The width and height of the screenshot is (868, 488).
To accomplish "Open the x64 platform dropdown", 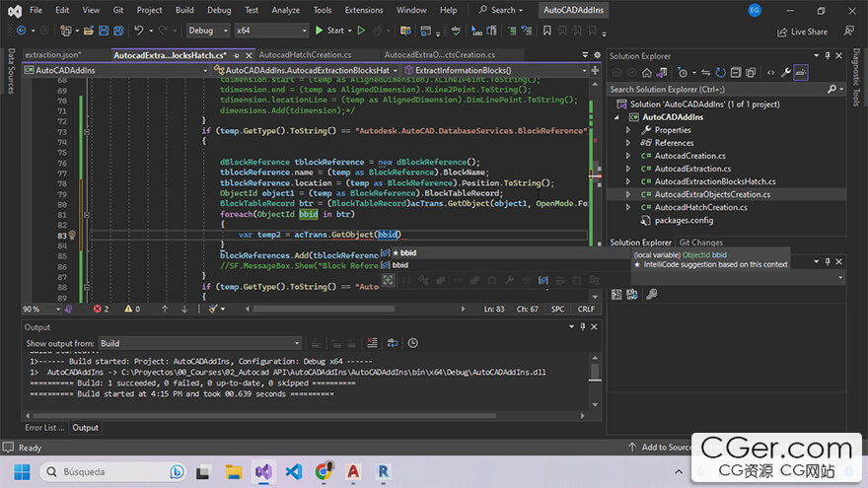I will pos(271,31).
